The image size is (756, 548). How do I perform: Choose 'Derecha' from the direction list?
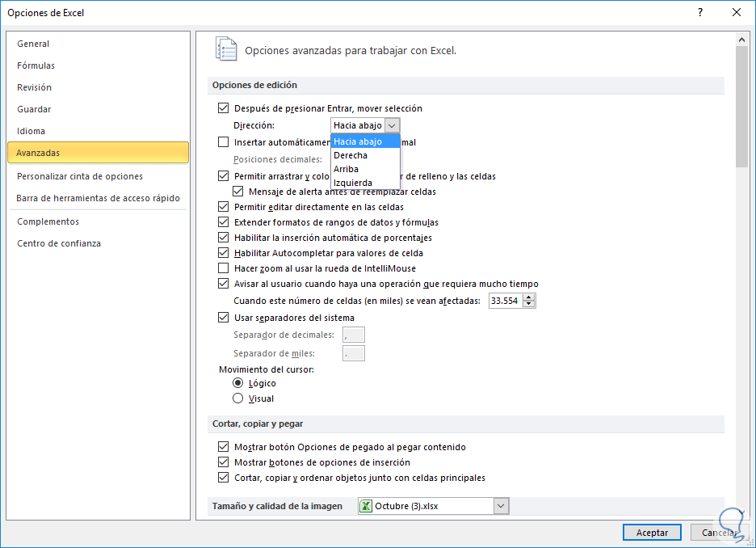(351, 155)
